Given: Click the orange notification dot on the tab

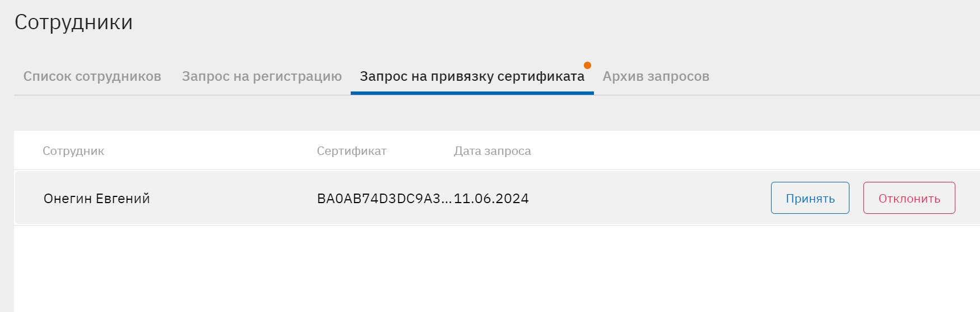Looking at the screenshot, I should (587, 65).
